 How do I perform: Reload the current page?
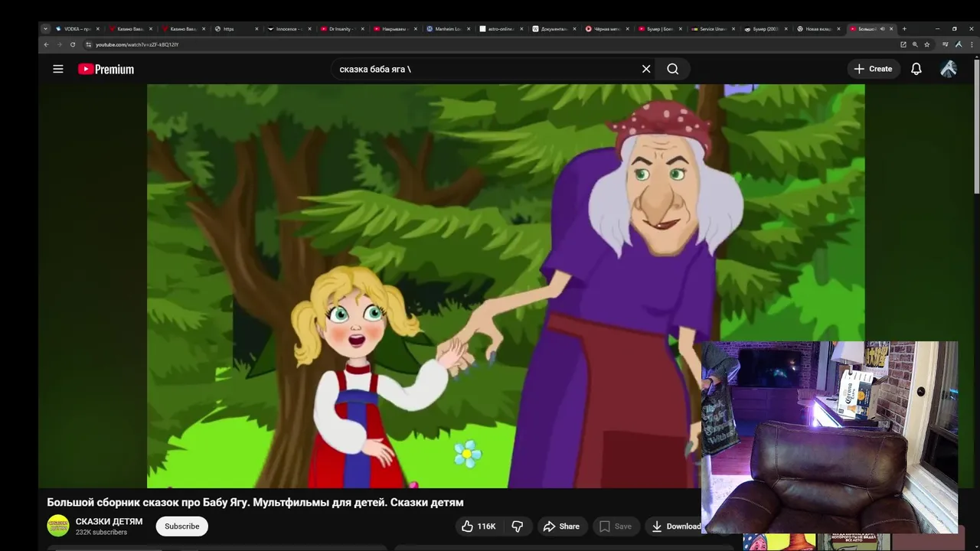pyautogui.click(x=73, y=44)
